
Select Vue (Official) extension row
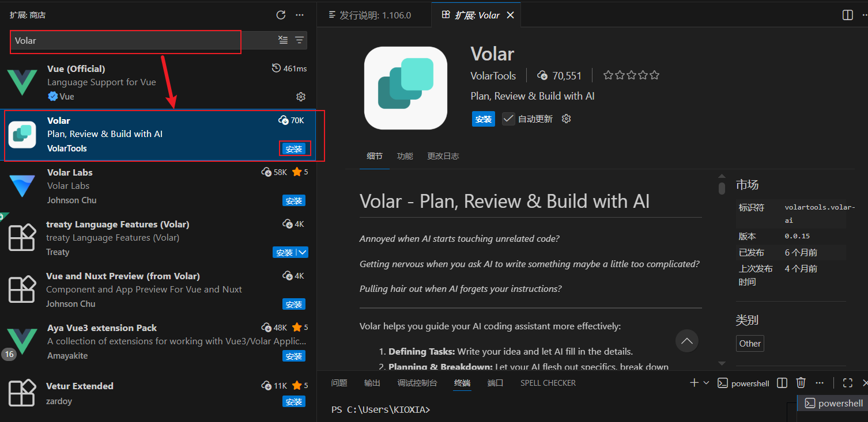pyautogui.click(x=158, y=82)
